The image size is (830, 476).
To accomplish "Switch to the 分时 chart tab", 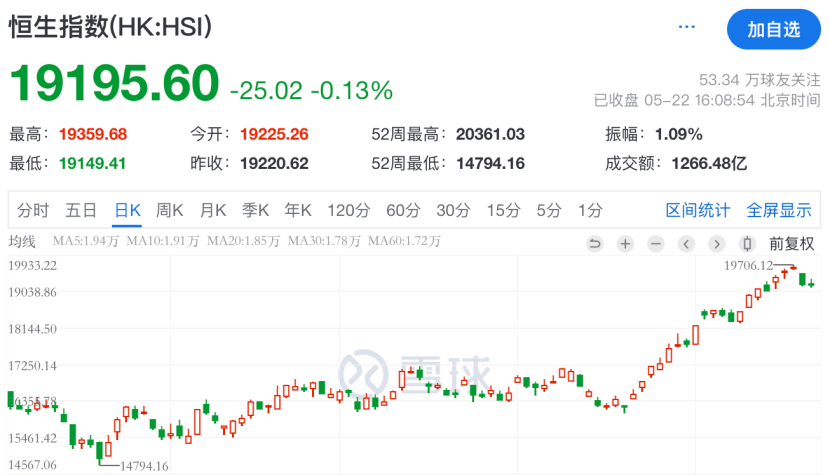I will point(32,210).
